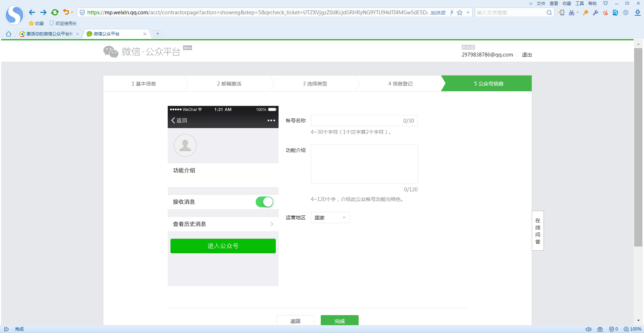Click the status bar sidebar toggle icon

6,329
